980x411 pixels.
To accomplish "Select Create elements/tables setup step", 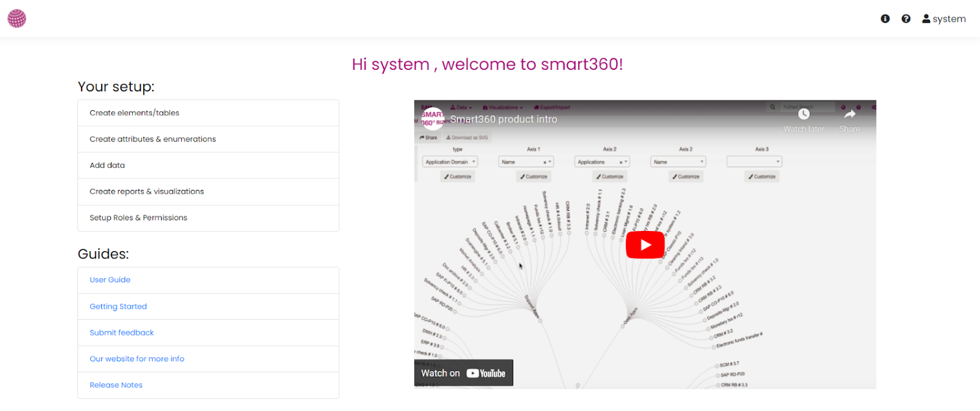I will tap(208, 113).
